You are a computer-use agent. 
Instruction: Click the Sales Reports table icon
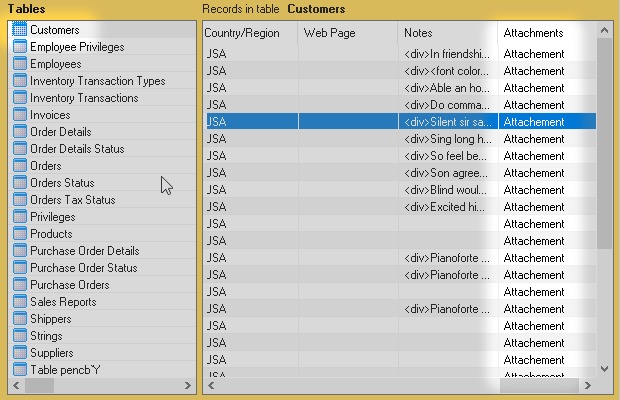19,302
